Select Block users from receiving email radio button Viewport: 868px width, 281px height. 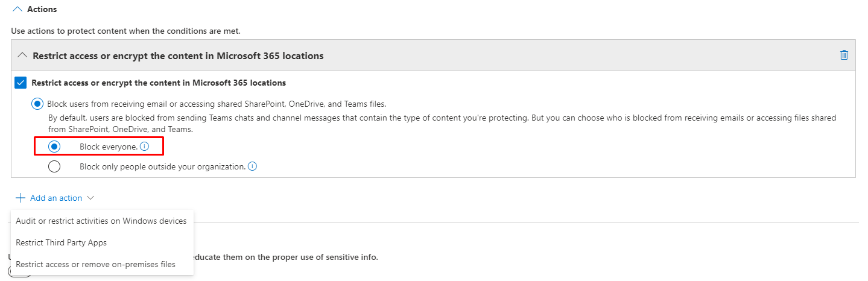(x=37, y=104)
